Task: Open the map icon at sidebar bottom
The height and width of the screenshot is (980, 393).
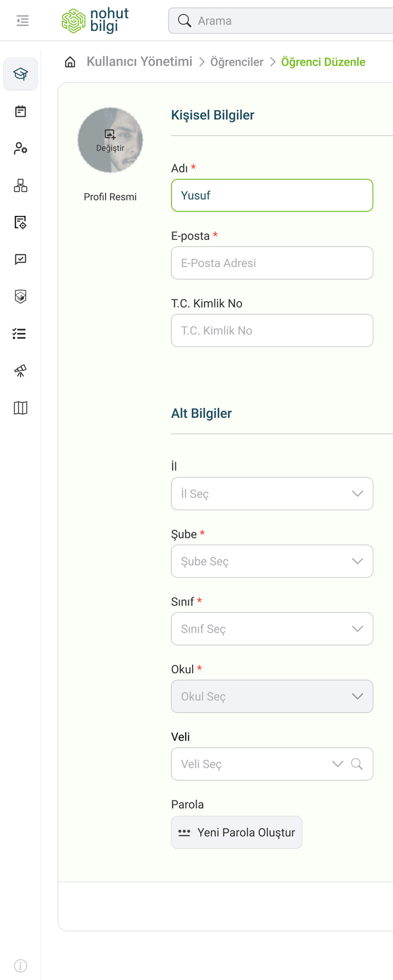Action: (20, 408)
